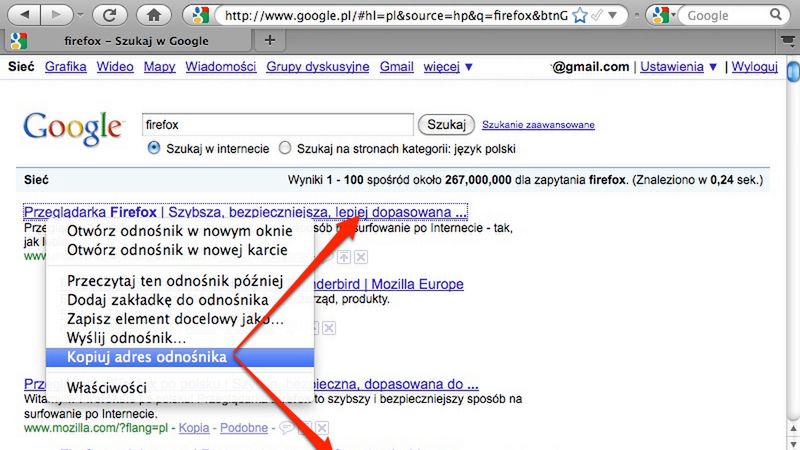Open the 'Mapy' link

pyautogui.click(x=159, y=67)
